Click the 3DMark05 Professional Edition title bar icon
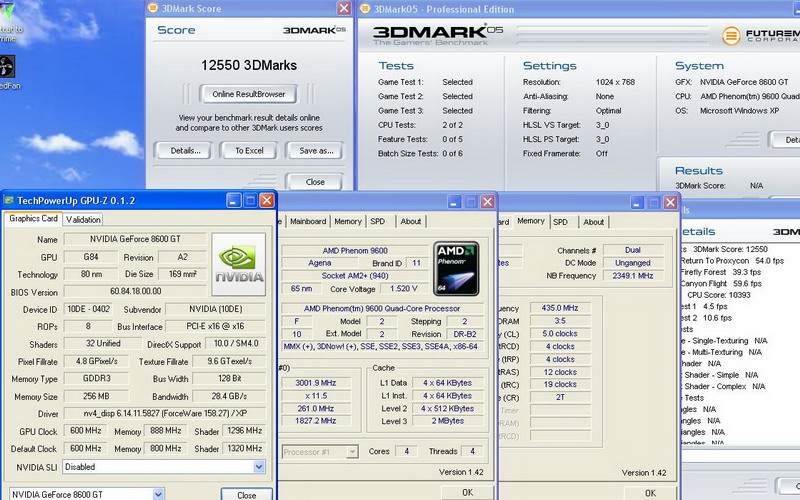 pyautogui.click(x=365, y=9)
